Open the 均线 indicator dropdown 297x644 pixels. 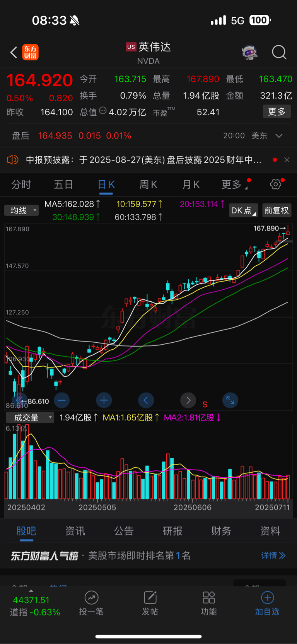pos(22,210)
